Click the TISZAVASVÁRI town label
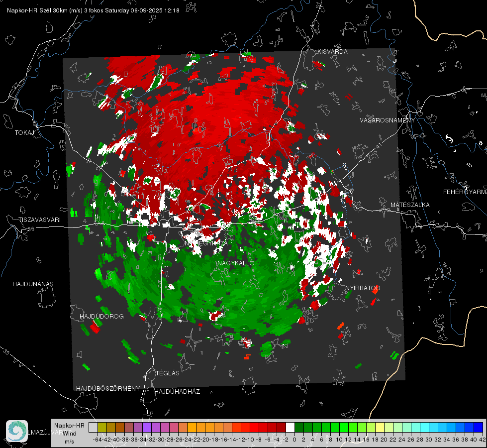Screen dimensions: 487x448 pyautogui.click(x=39, y=220)
